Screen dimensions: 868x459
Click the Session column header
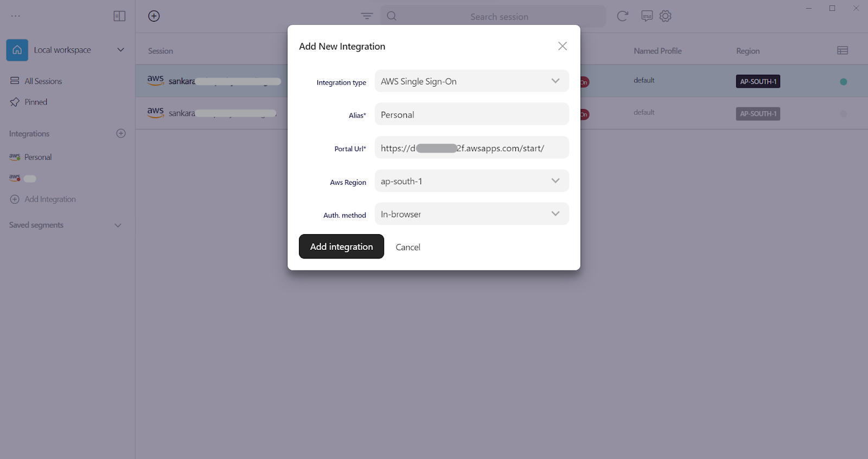[x=161, y=51]
